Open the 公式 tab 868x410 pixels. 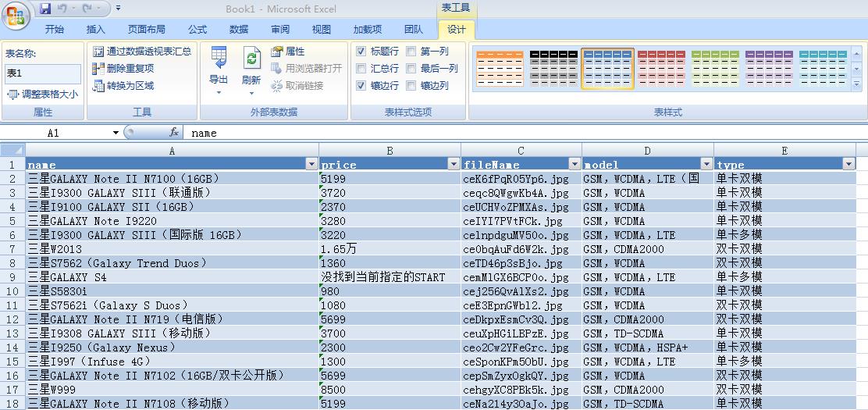click(197, 30)
